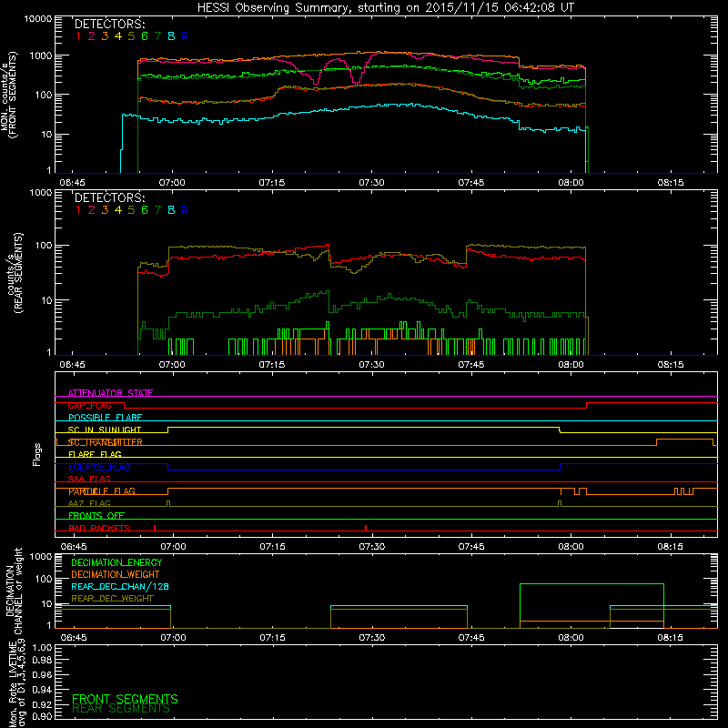The image size is (728, 728).
Task: Click the HESSI Observing Summary title text
Action: point(386,7)
